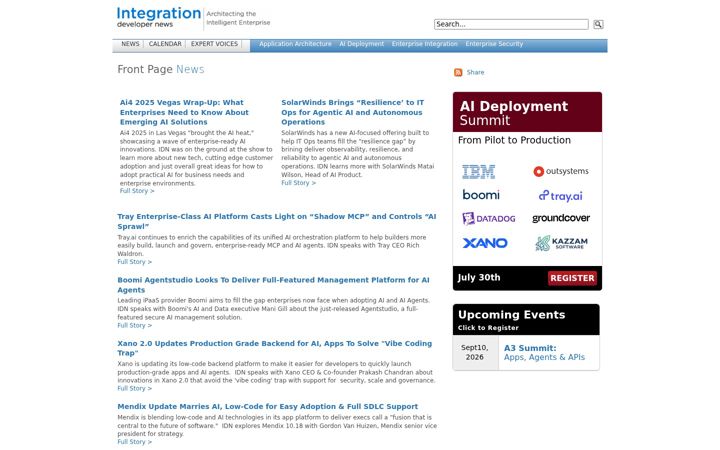Click the July 30th date text
This screenshot has width=720, height=450.
tap(478, 278)
